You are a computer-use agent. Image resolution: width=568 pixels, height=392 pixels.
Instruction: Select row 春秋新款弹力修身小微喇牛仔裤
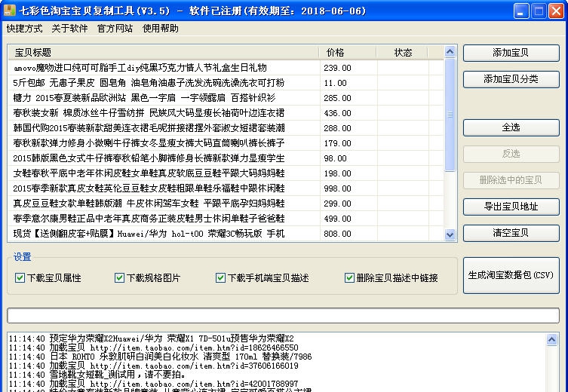tap(226, 143)
